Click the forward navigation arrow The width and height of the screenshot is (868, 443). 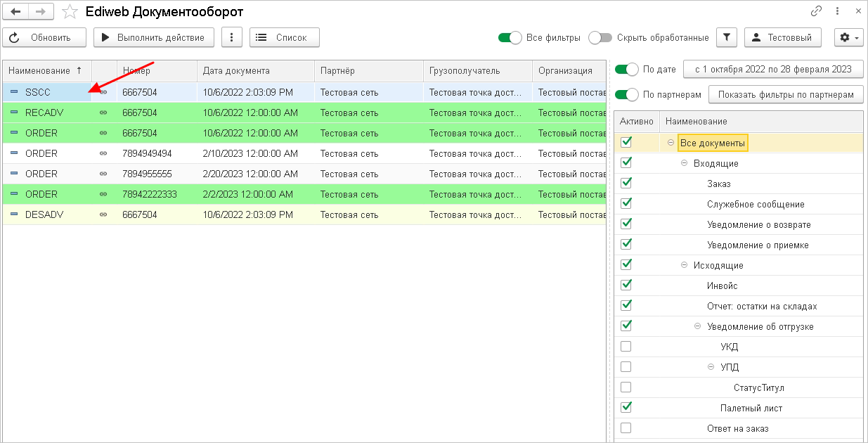coord(41,11)
